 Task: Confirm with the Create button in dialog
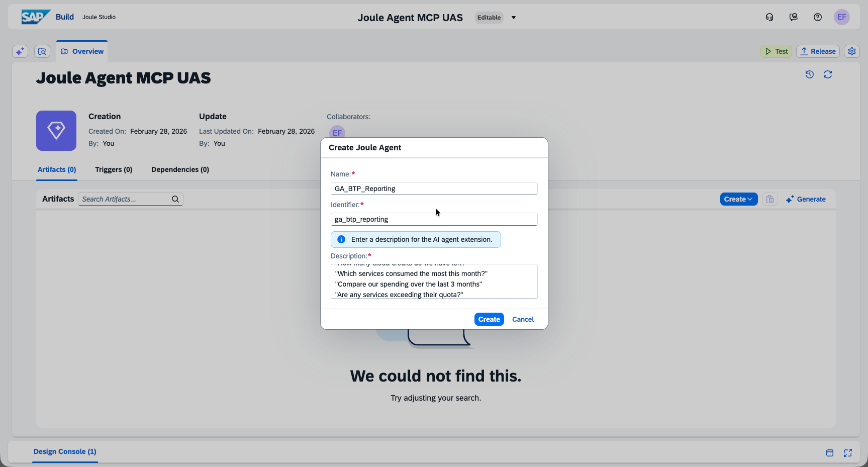[489, 319]
